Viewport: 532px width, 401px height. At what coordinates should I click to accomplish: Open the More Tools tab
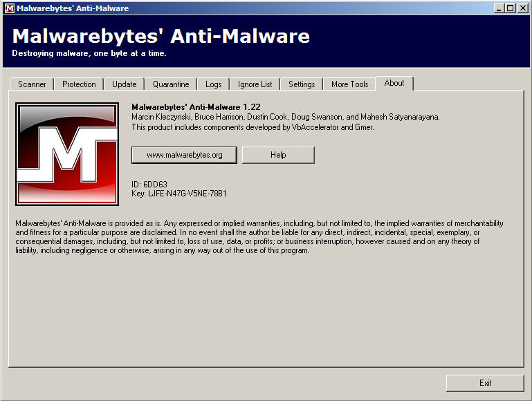(x=350, y=84)
